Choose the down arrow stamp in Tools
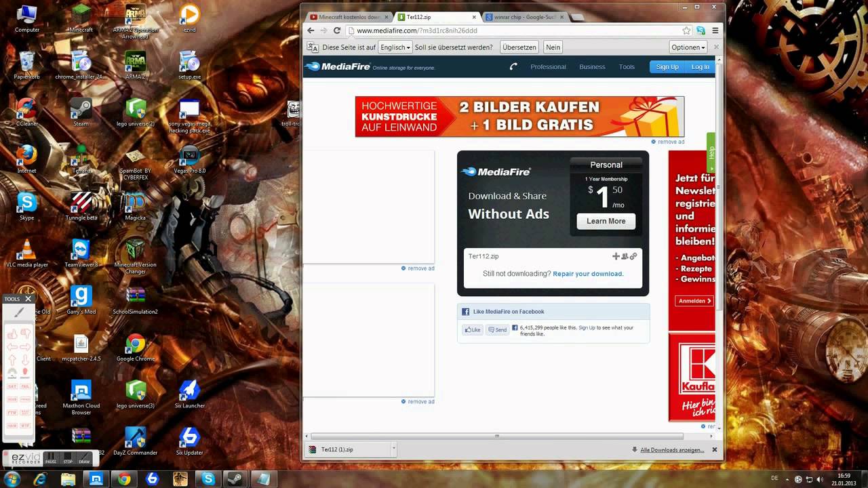This screenshot has height=488, width=868. pyautogui.click(x=25, y=360)
